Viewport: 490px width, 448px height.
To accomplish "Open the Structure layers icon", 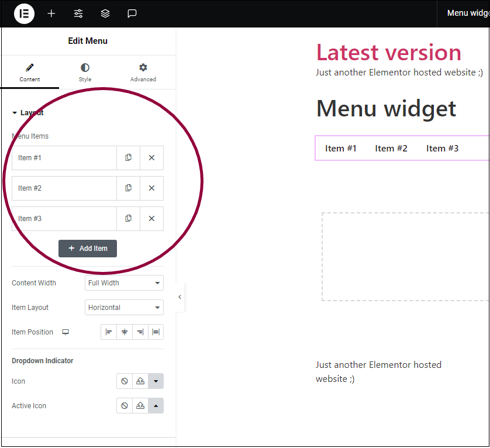I will pyautogui.click(x=105, y=13).
